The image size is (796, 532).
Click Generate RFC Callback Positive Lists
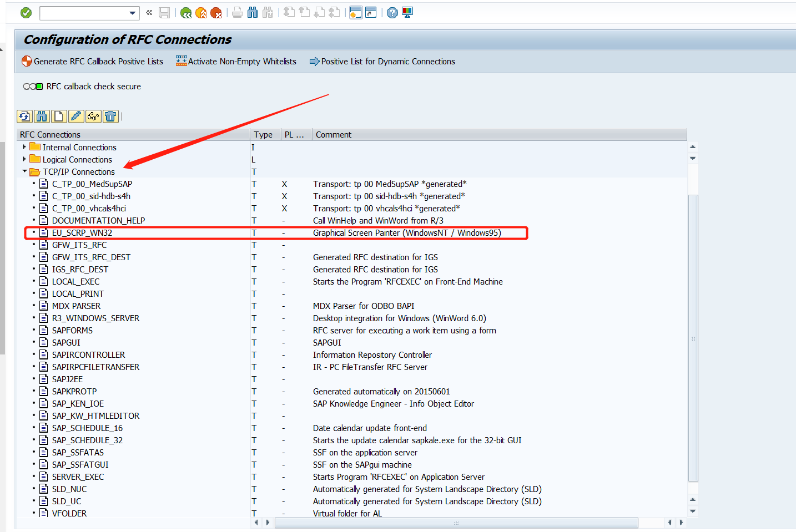[x=92, y=61]
